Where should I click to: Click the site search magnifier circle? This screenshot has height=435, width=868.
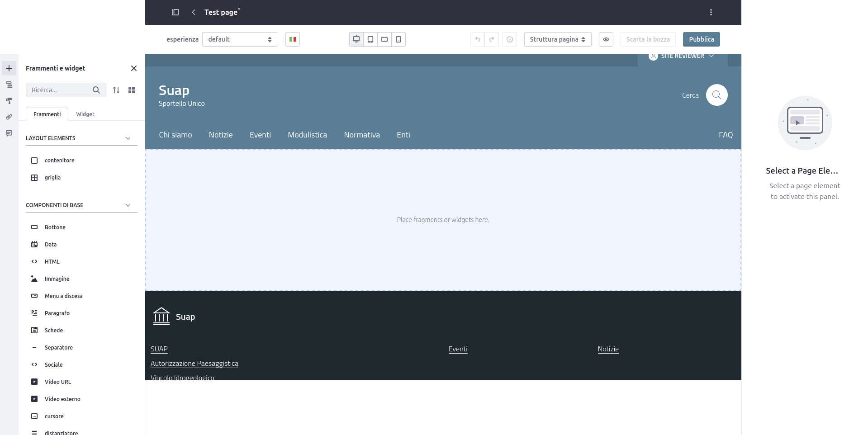(716, 95)
